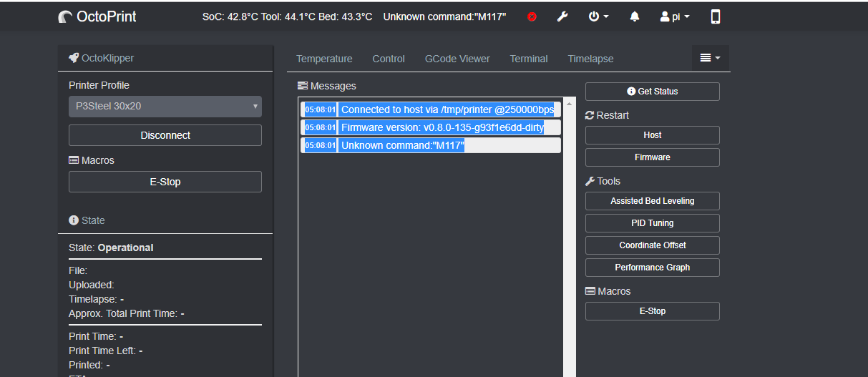
Task: Click the Messages heading icon
Action: (x=303, y=86)
